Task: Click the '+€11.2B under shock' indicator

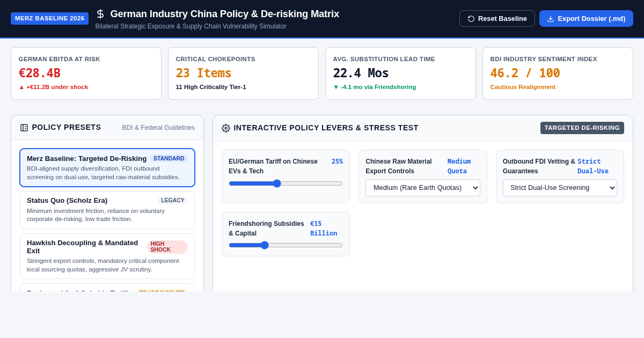Action: (x=53, y=87)
